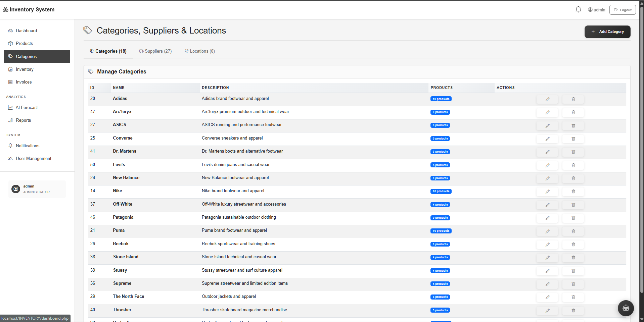The width and height of the screenshot is (644, 322).
Task: Open the admin profile in the header
Action: tap(596, 9)
